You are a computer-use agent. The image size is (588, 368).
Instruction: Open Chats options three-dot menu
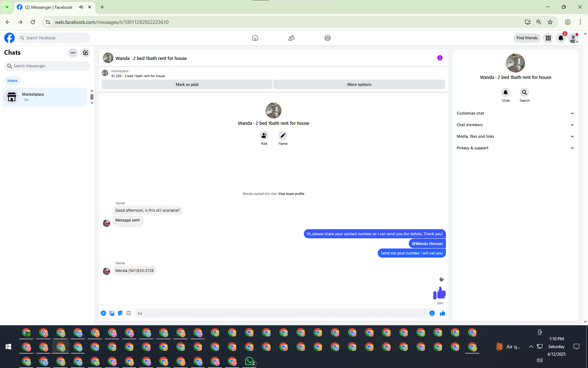(73, 53)
